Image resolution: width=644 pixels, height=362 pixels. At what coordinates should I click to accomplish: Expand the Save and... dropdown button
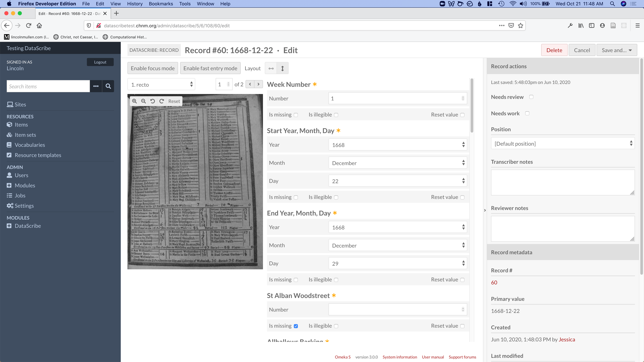click(616, 50)
